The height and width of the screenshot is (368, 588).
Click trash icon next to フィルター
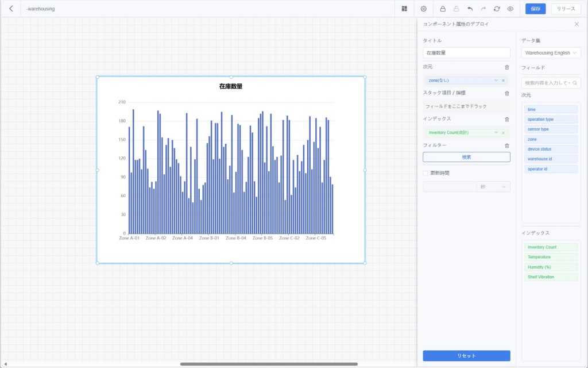click(506, 146)
